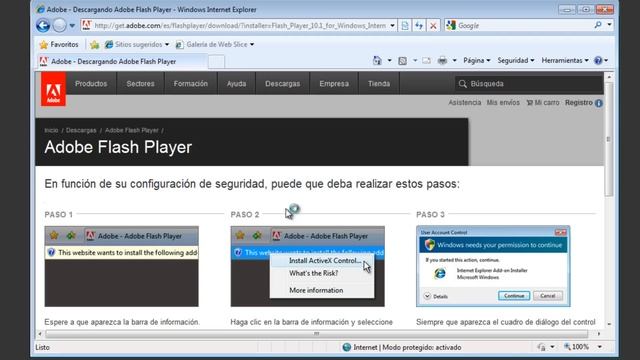Click the horizontal scrollbar left arrow
The width and height of the screenshot is (640, 360).
click(40, 334)
